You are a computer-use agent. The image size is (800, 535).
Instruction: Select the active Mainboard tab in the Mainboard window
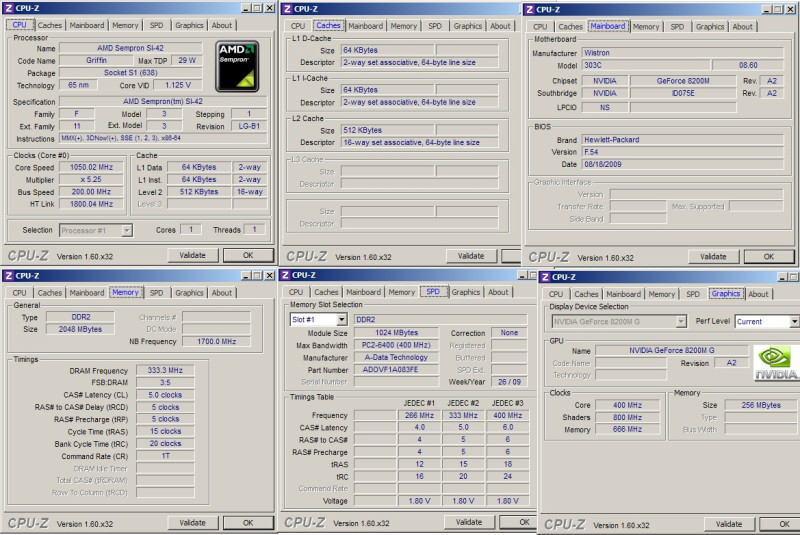coord(608,26)
